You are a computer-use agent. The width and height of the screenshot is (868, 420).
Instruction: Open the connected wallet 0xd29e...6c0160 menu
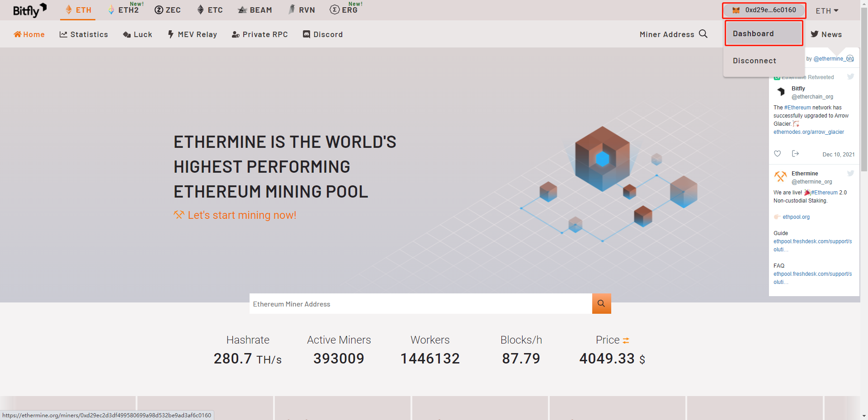764,10
